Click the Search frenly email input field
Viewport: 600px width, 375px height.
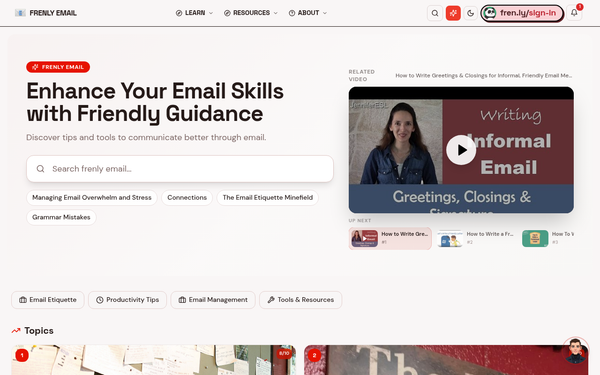[x=180, y=169]
